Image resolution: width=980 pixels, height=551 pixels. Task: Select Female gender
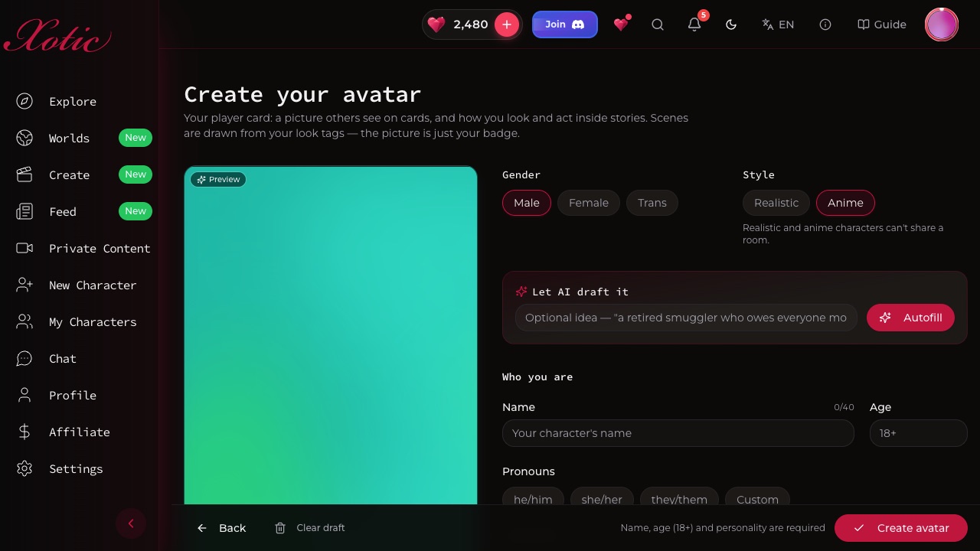click(x=589, y=203)
